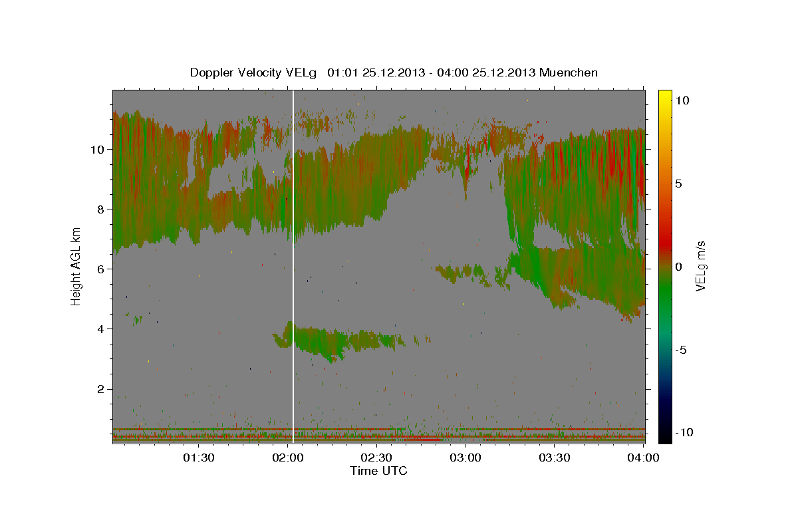Click the '02:00' time axis label
798x532 pixels.
pyautogui.click(x=288, y=458)
